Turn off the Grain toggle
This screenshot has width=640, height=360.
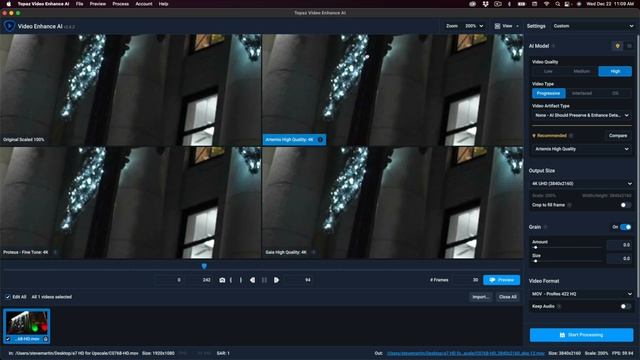[625, 227]
